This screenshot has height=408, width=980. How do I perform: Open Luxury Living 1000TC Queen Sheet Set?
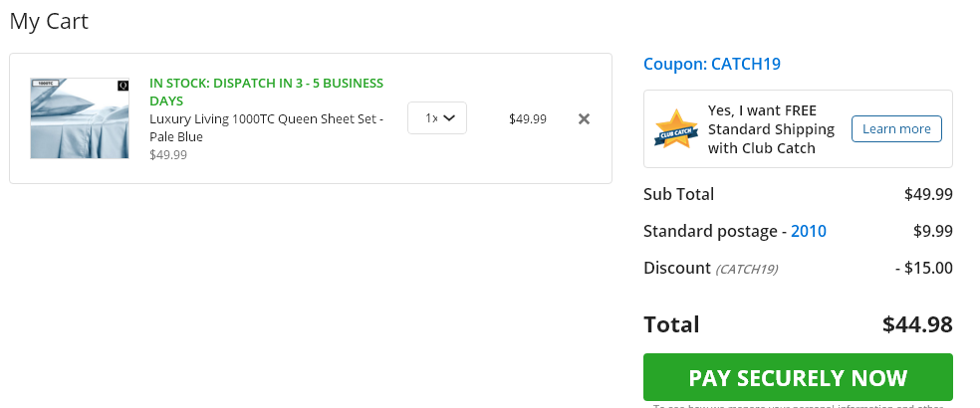[266, 127]
